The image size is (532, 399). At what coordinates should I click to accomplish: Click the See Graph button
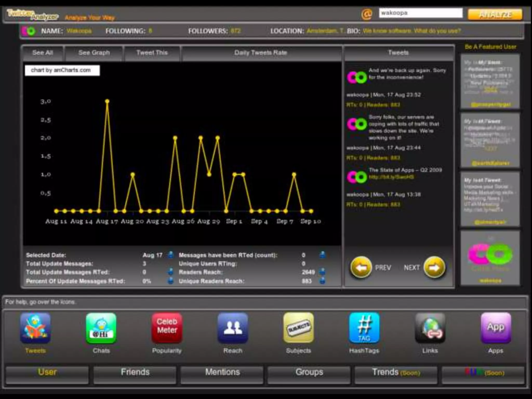(x=94, y=53)
